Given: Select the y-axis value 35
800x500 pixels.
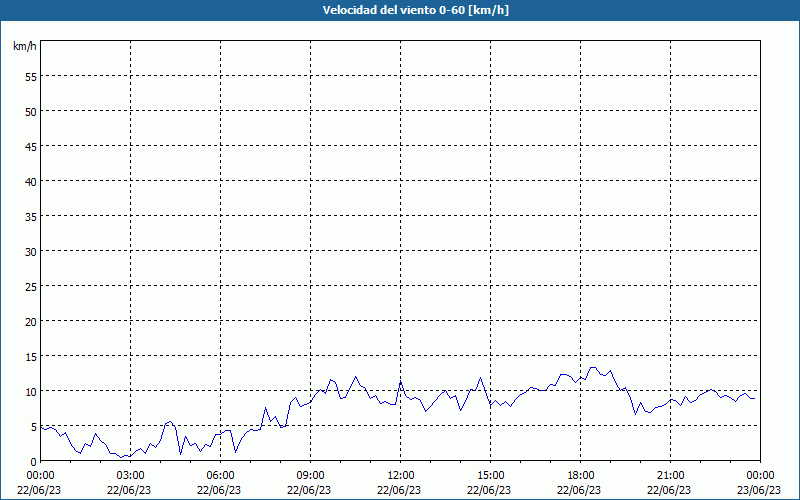Looking at the screenshot, I should [x=31, y=216].
